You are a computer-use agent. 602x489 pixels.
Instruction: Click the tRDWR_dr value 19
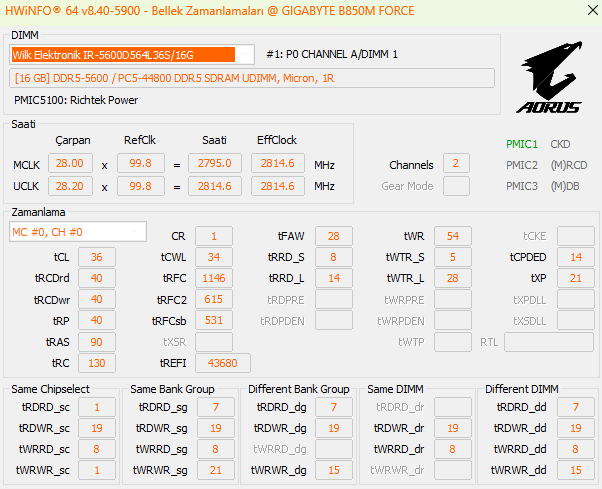(x=453, y=428)
